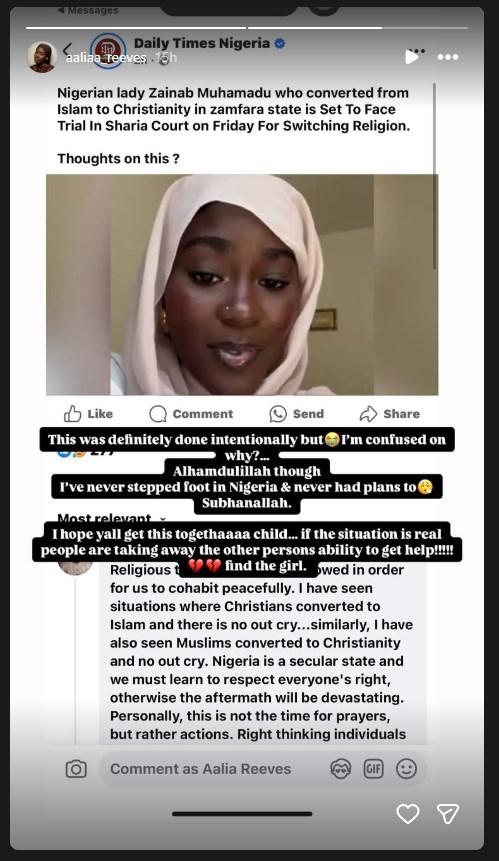Open the GIF picker icon
This screenshot has width=499, height=861.
click(x=373, y=769)
